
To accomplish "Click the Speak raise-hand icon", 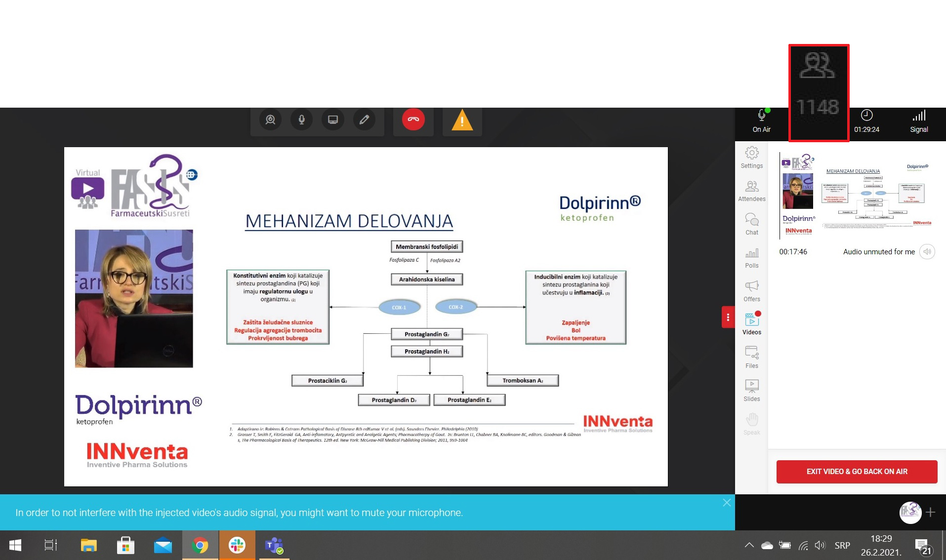I will pyautogui.click(x=751, y=424).
